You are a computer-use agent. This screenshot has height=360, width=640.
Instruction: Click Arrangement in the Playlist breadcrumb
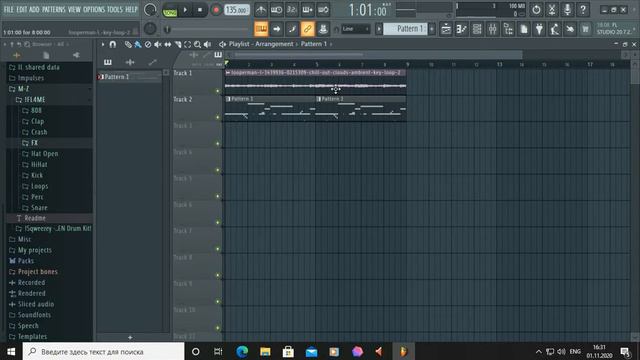point(274,44)
